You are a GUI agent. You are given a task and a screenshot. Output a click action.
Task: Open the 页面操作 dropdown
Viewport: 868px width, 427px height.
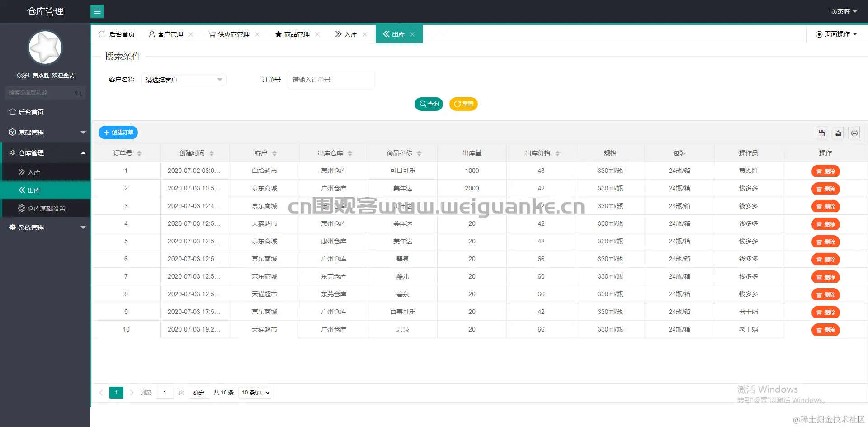[x=836, y=34]
